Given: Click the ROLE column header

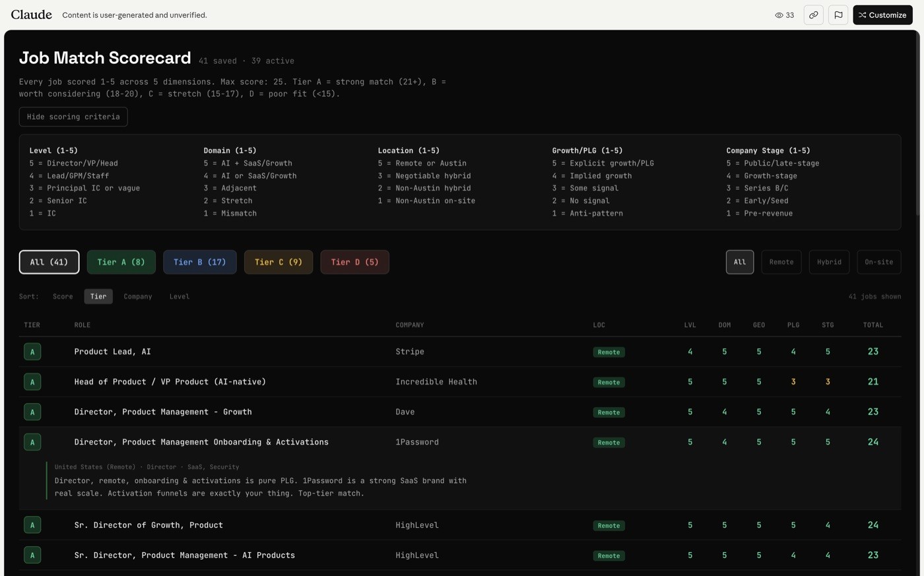Looking at the screenshot, I should pyautogui.click(x=82, y=325).
